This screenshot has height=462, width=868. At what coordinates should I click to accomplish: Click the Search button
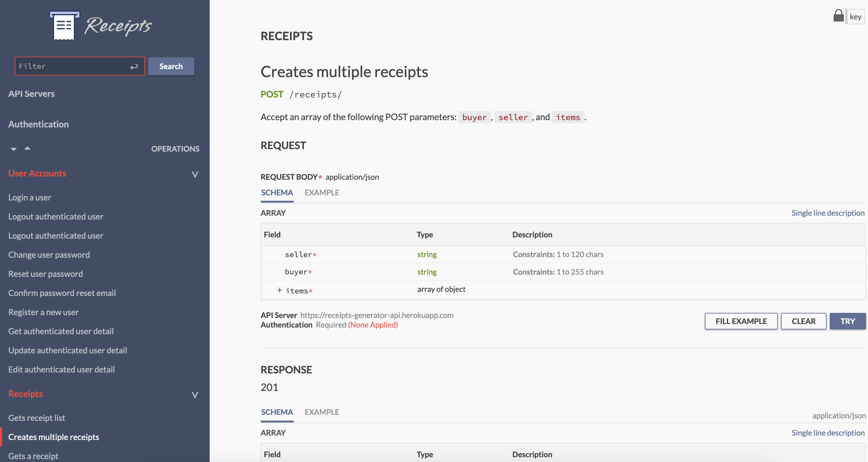point(171,66)
